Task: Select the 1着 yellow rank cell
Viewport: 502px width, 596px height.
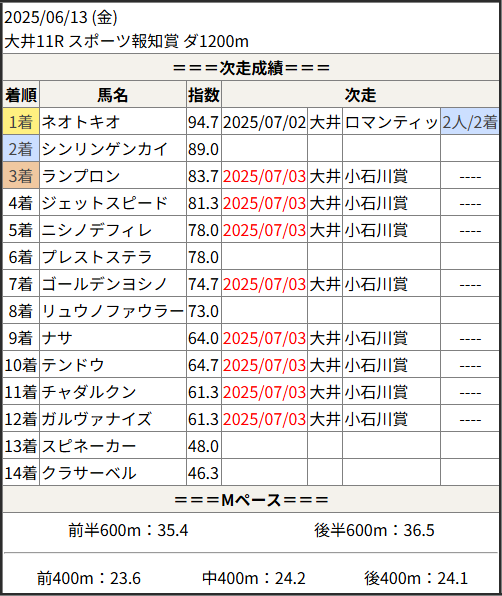Action: click(x=21, y=122)
